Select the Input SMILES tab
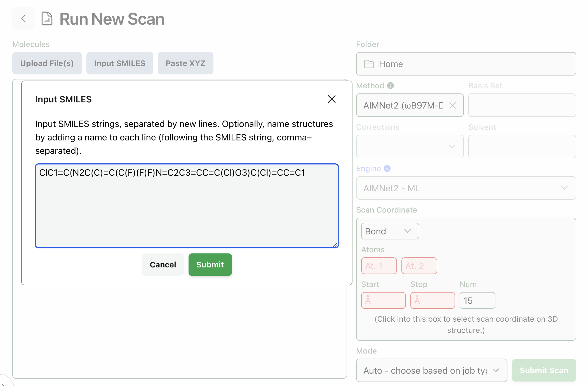588x386 pixels. (120, 63)
